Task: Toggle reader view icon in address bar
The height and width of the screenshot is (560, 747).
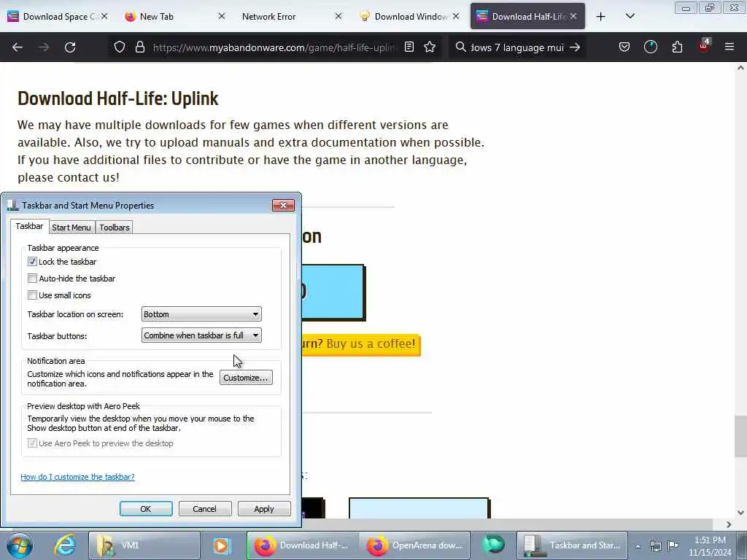Action: point(409,47)
